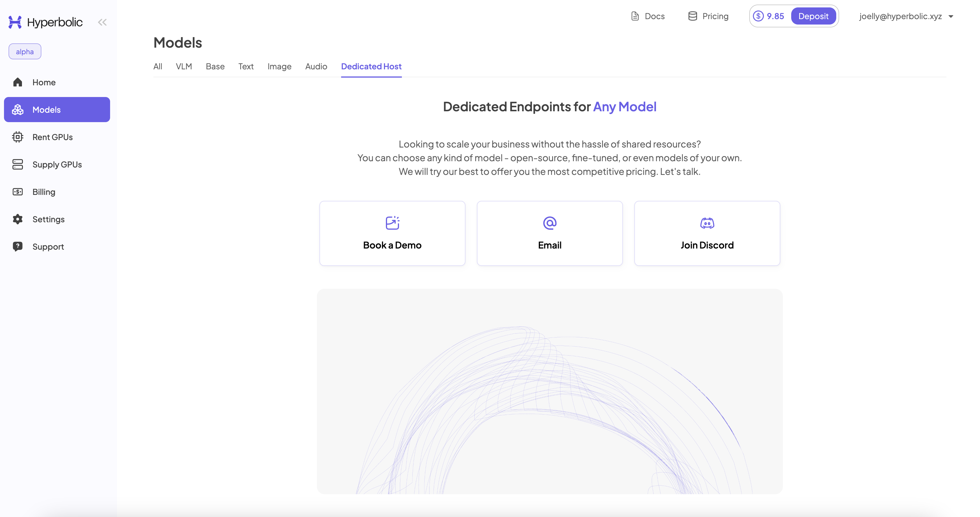This screenshot has width=980, height=517.
Task: Open the Pricing link
Action: [x=715, y=16]
